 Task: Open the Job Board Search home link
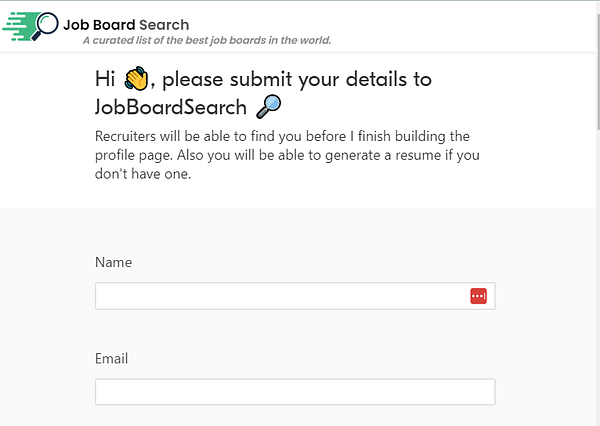point(125,24)
